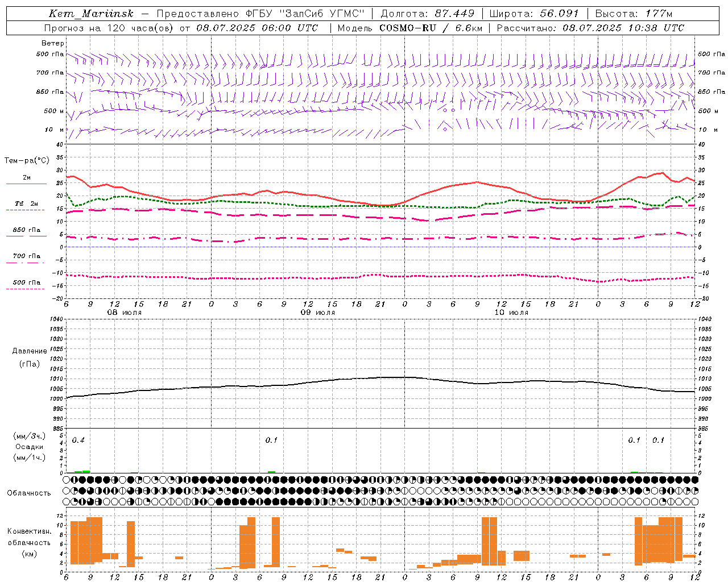Click the 850 гПа temperature legend entry
Image resolution: width=728 pixels, height=582 pixels.
pyautogui.click(x=27, y=230)
